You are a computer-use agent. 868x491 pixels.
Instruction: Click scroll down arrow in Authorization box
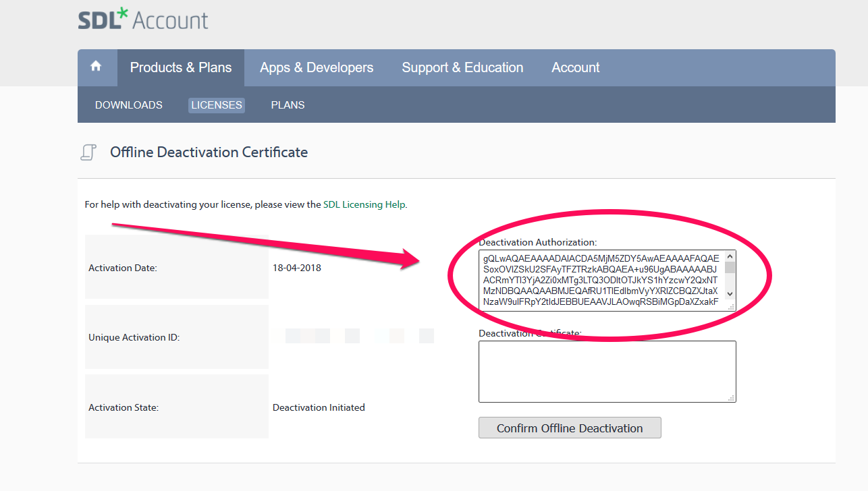[x=730, y=294]
